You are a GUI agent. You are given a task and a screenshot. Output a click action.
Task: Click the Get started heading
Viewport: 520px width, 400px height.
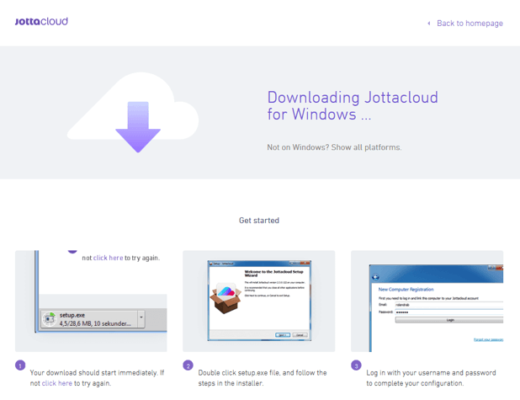point(259,220)
